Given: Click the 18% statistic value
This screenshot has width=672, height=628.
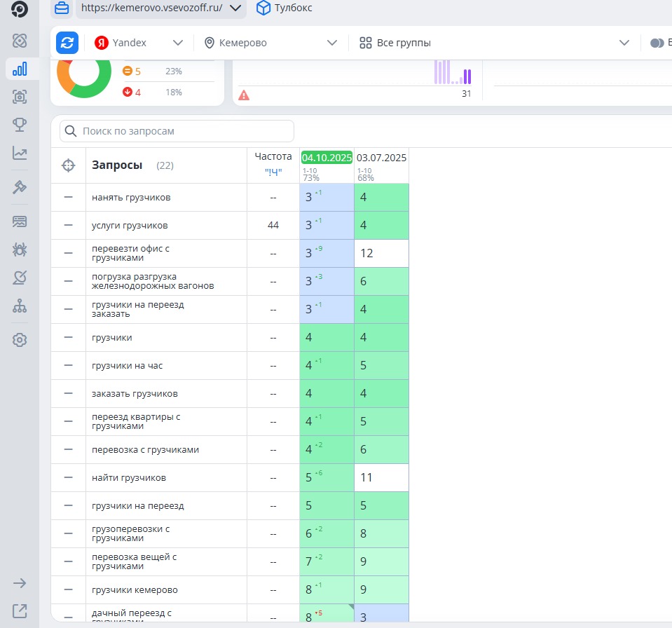Looking at the screenshot, I should point(174,92).
